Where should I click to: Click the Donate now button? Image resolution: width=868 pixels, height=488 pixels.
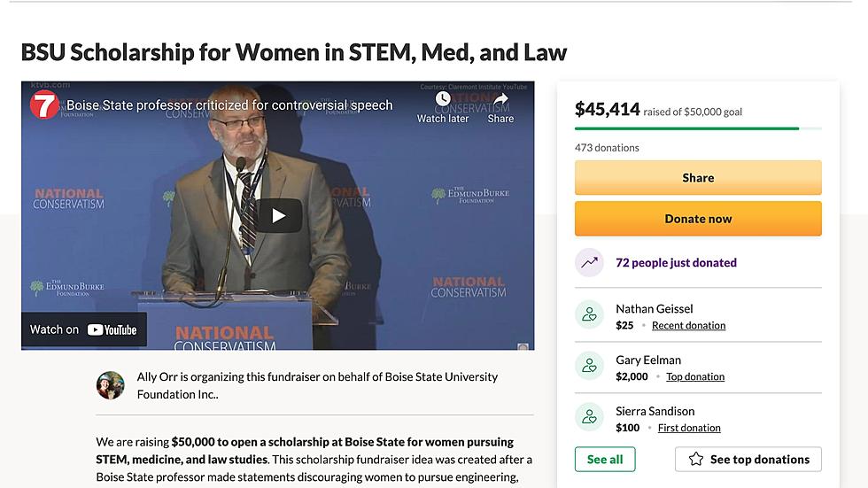[x=698, y=219]
